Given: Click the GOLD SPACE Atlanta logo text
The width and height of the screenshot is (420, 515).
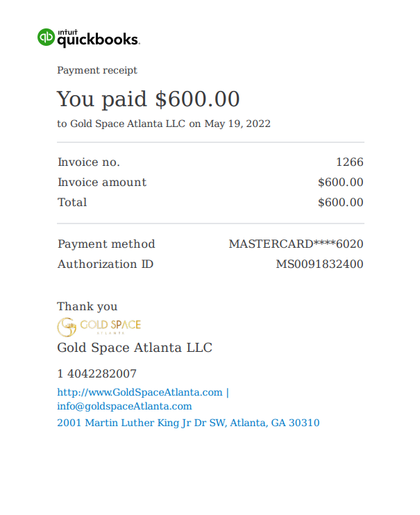Looking at the screenshot, I should (110, 326).
